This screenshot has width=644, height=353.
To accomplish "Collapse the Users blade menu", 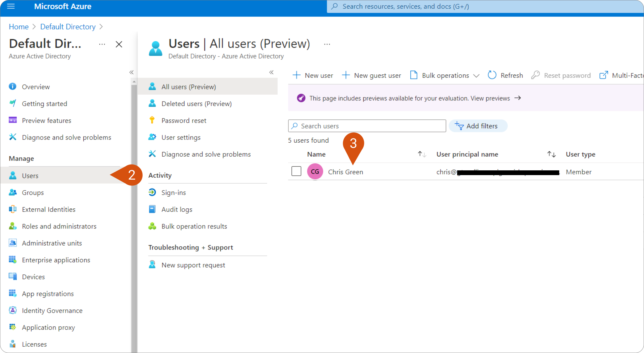I will 271,72.
